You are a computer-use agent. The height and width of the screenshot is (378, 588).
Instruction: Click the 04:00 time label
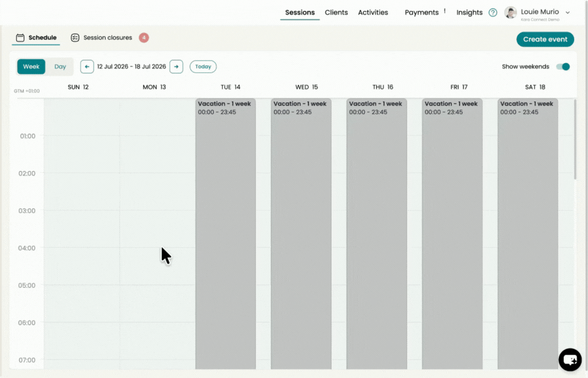tap(27, 248)
